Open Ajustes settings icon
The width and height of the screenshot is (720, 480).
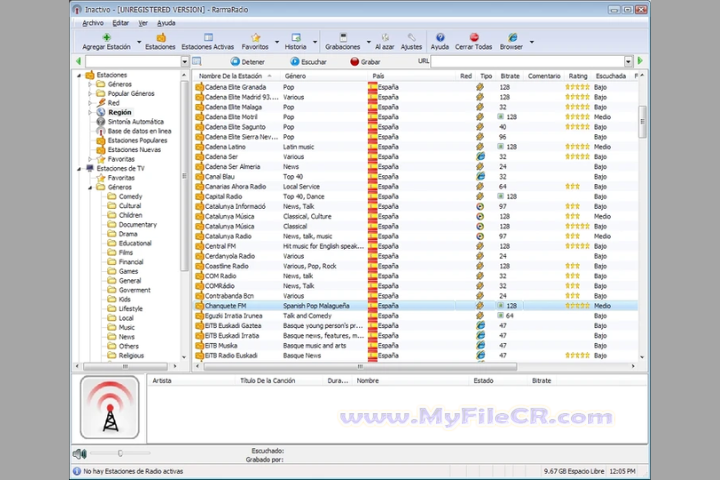point(411,38)
